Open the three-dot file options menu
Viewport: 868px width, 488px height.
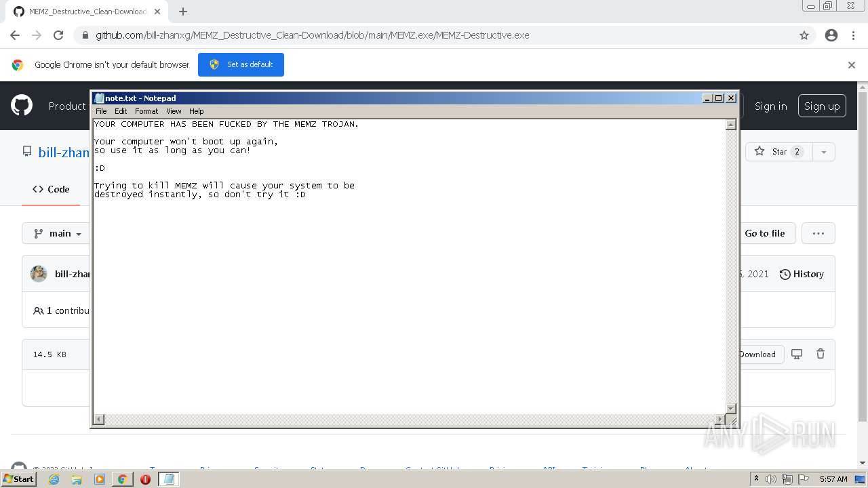coord(818,233)
